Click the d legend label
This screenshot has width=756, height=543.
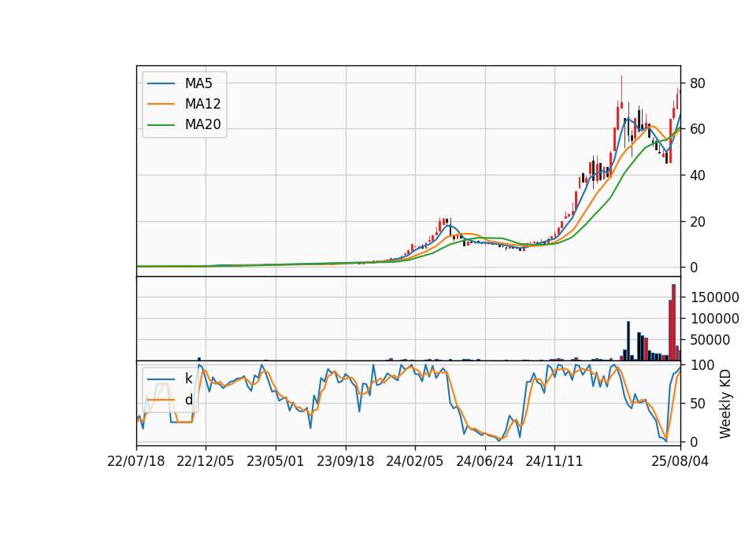coord(188,400)
